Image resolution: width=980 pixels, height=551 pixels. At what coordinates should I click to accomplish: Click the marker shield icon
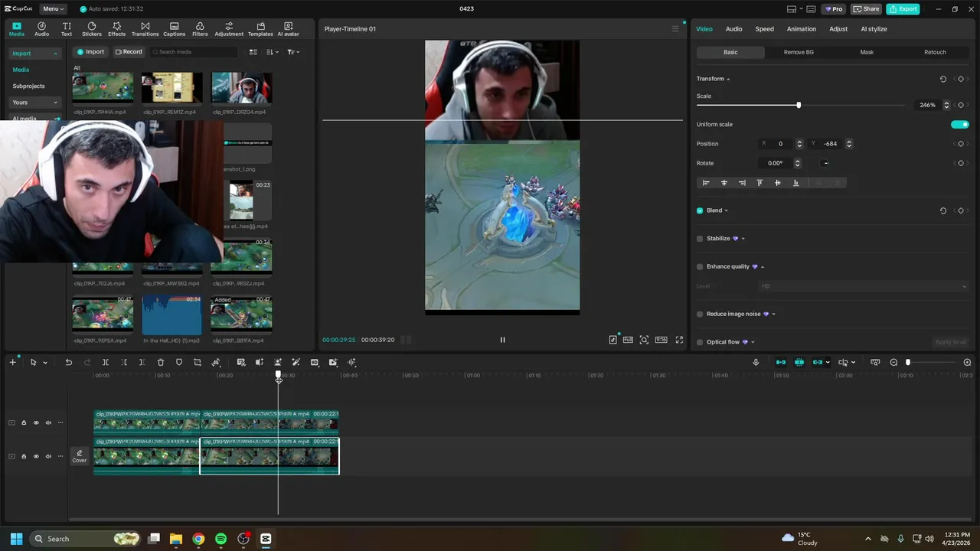pos(179,362)
